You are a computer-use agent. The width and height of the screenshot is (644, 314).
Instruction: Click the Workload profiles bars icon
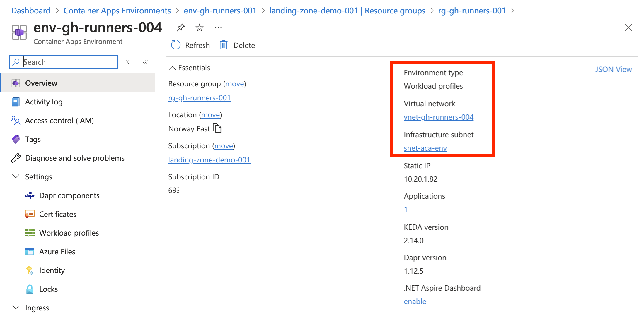30,233
